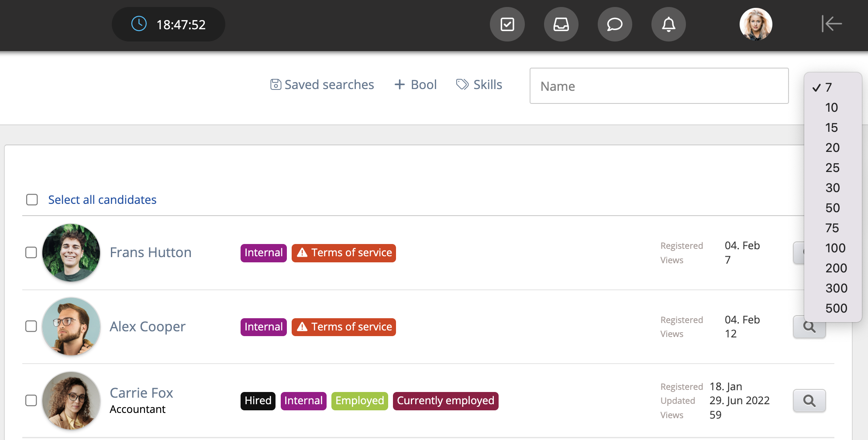868x440 pixels.
Task: Open the inbox tray icon
Action: click(561, 24)
